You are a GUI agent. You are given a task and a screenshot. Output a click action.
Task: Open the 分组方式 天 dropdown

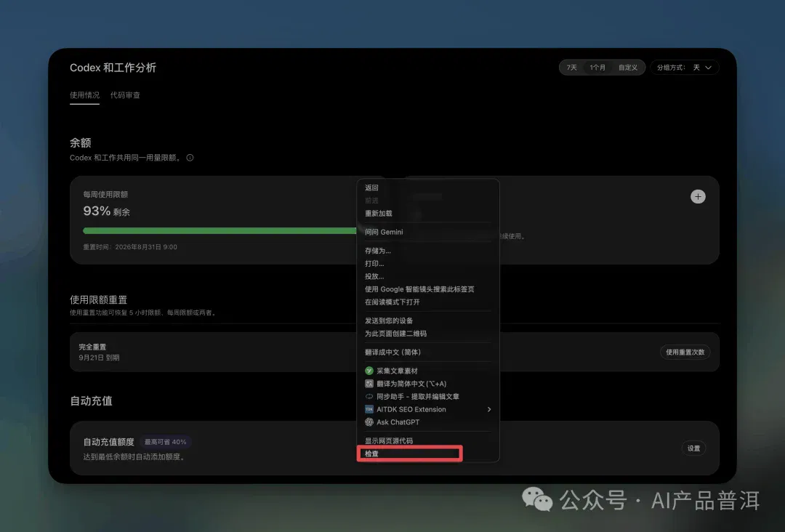click(685, 68)
